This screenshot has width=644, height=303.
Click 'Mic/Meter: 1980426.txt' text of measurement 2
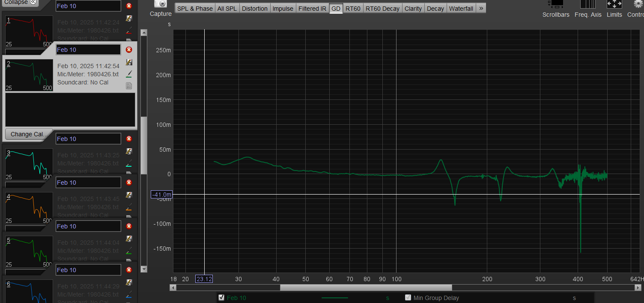[x=88, y=74]
